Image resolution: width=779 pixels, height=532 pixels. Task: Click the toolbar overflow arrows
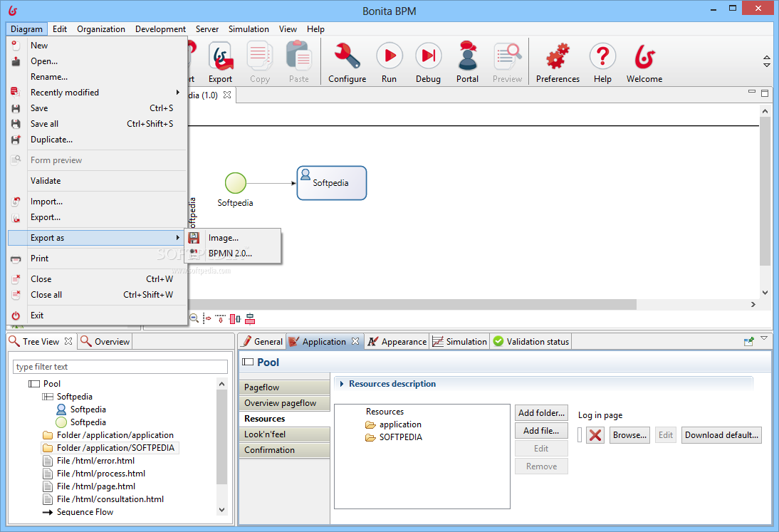767,61
